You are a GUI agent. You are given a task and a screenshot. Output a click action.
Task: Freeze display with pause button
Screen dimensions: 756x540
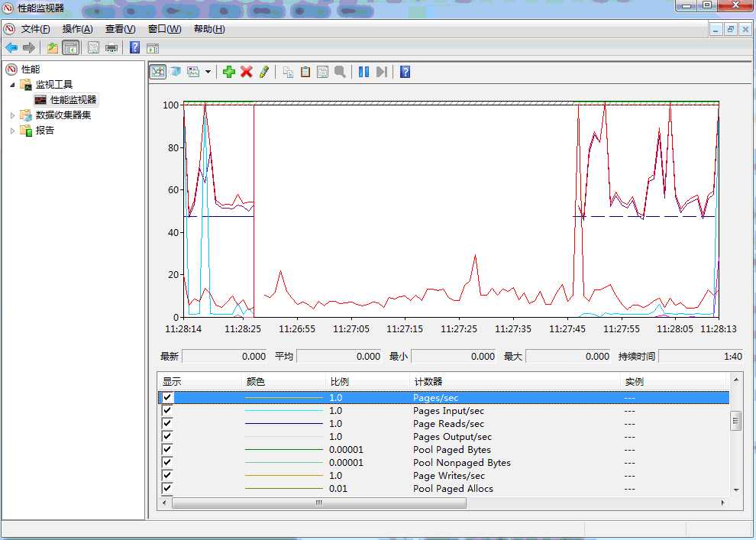364,73
